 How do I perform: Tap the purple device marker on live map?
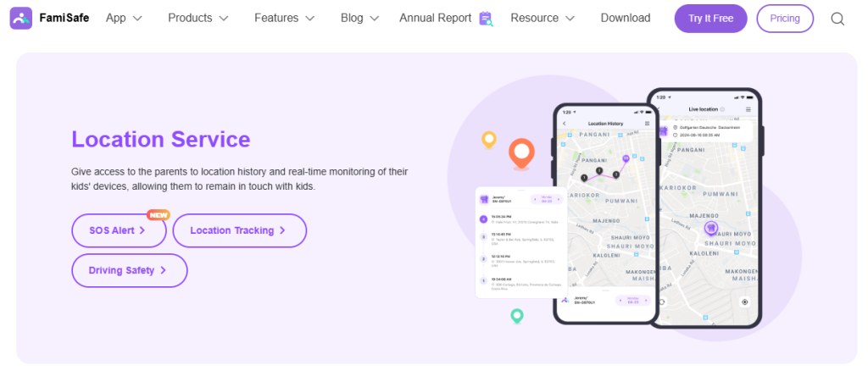tap(712, 228)
